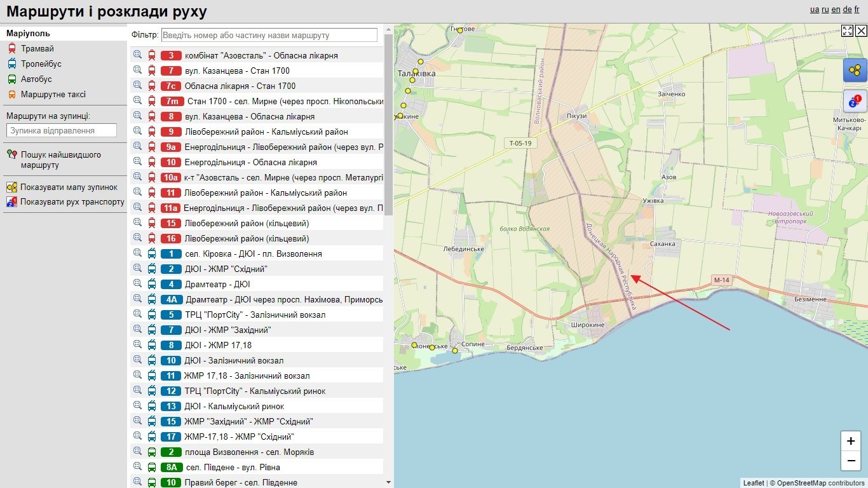The width and height of the screenshot is (868, 488).
Task: Click the route filter input field
Action: [x=269, y=35]
